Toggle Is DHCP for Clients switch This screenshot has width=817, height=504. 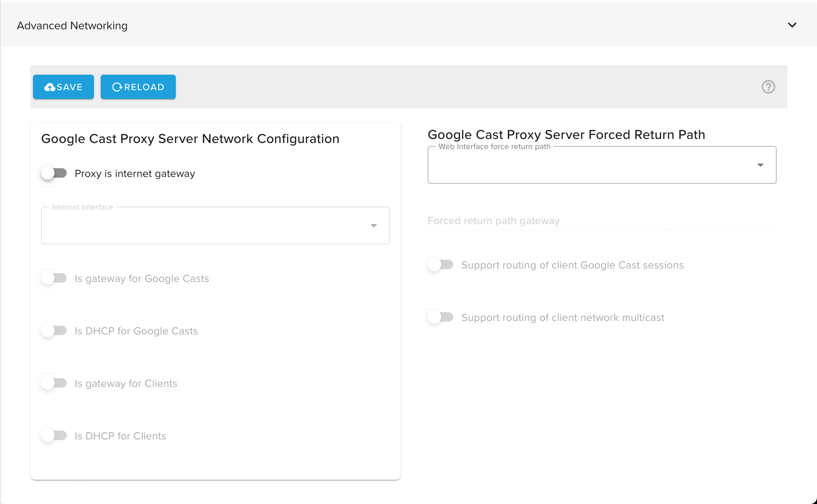click(x=54, y=436)
